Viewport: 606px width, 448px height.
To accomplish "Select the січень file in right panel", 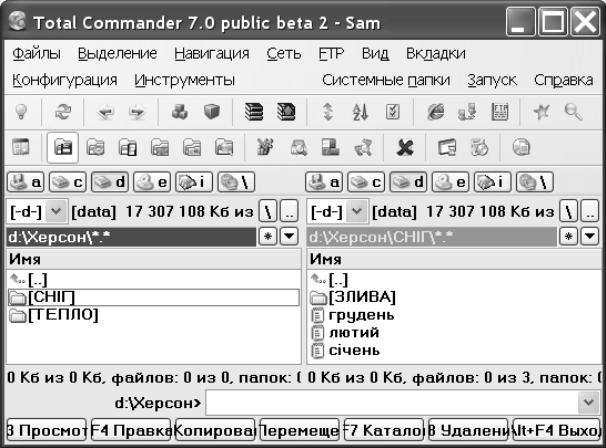I will (x=454, y=351).
